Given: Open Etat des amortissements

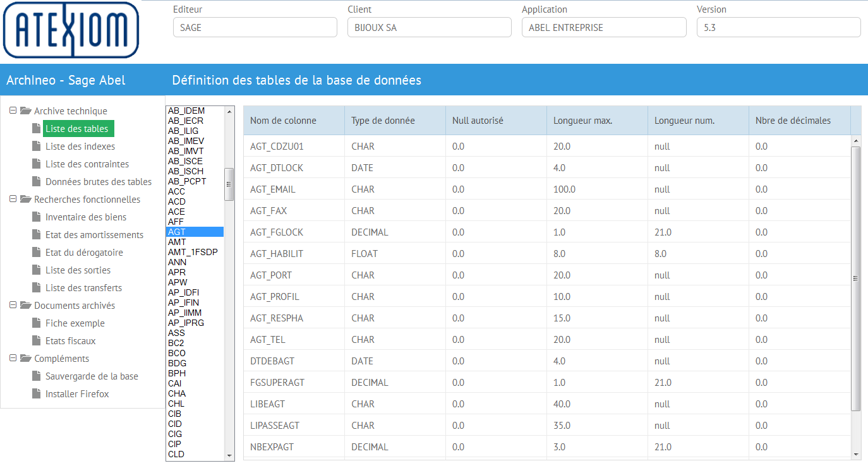Looking at the screenshot, I should [94, 234].
